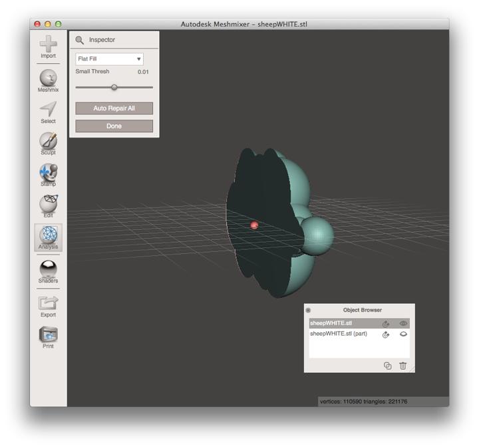Image resolution: width=479 pixels, height=448 pixels.
Task: Select the Analysis tool
Action: pos(48,236)
